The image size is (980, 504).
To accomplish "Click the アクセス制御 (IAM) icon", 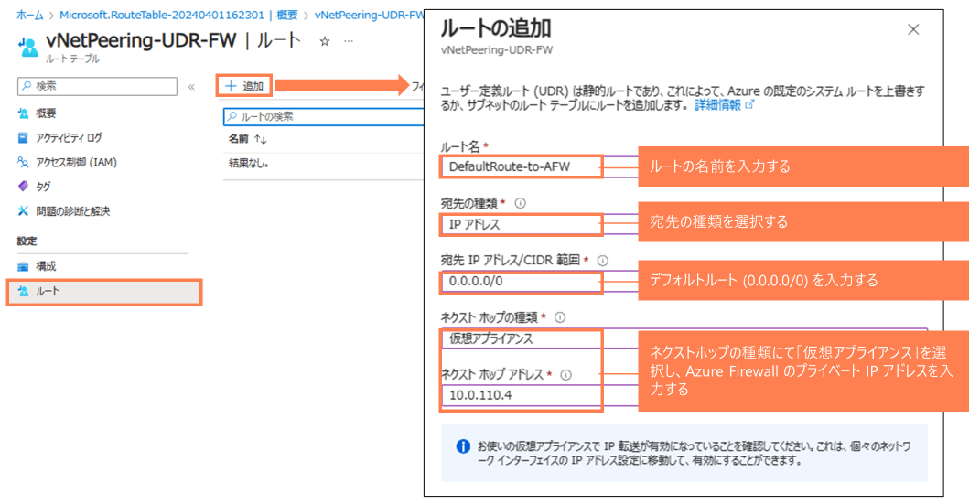I will [x=23, y=163].
